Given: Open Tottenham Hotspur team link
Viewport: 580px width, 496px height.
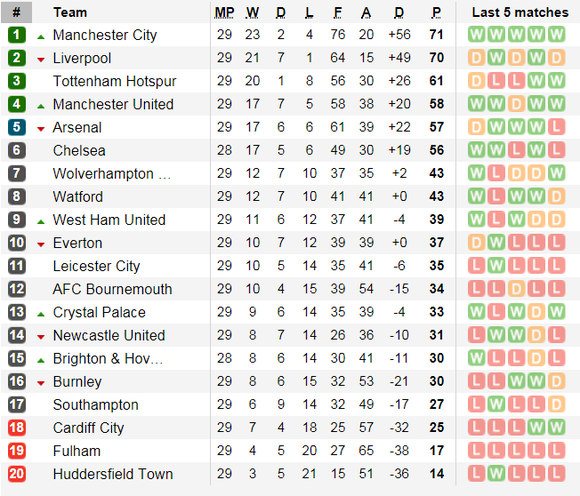Looking at the screenshot, I should point(115,81).
